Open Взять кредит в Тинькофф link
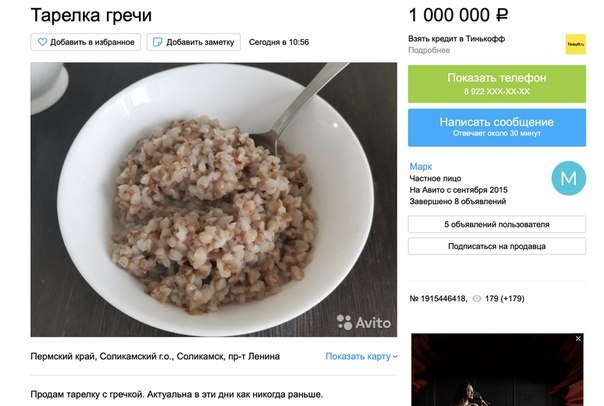 tap(456, 39)
